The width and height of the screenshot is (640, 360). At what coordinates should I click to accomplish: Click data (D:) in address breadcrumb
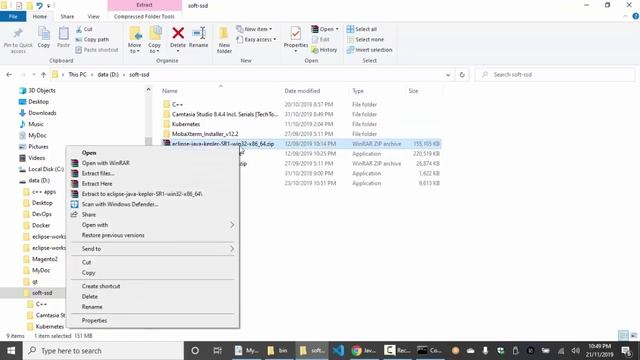click(x=108, y=75)
